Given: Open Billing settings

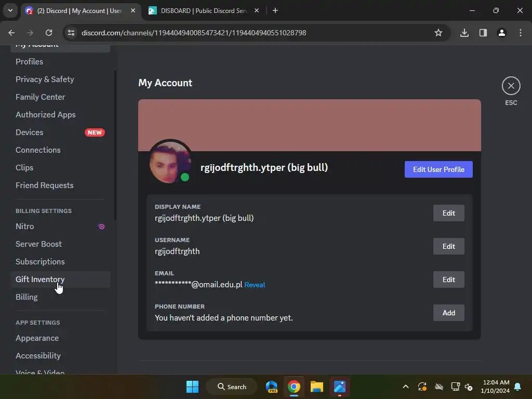Looking at the screenshot, I should (x=60, y=297).
